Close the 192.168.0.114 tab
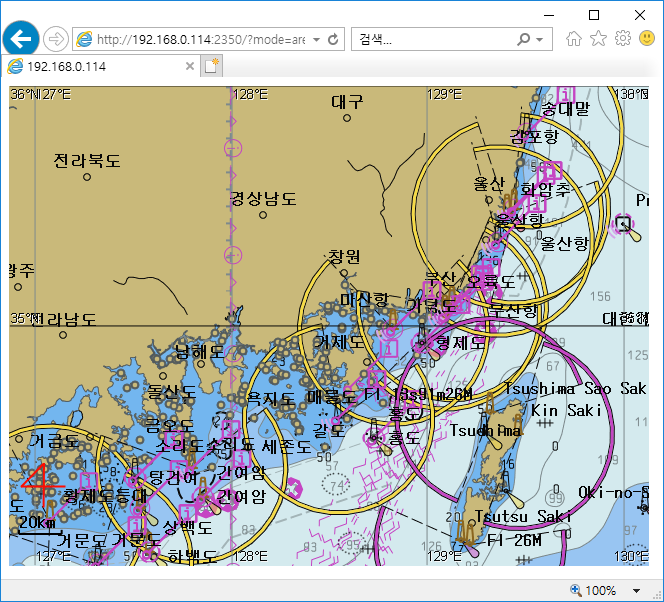This screenshot has height=602, width=664. [x=190, y=66]
